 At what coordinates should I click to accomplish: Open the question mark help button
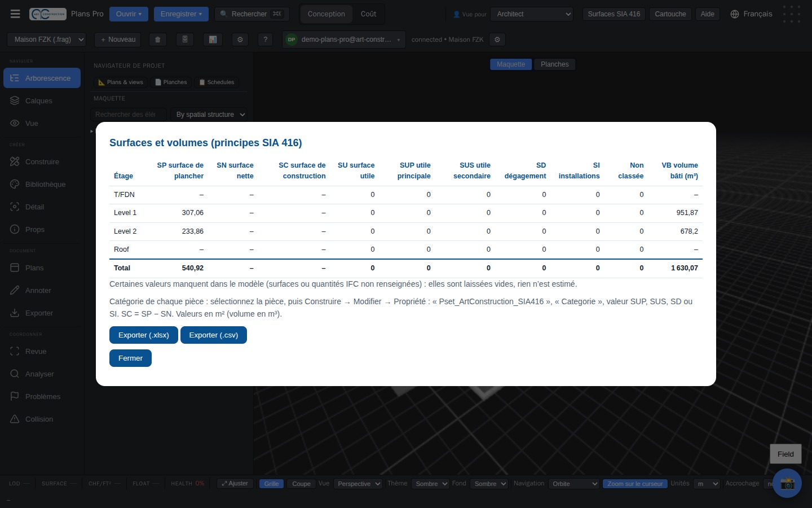pyautogui.click(x=265, y=40)
